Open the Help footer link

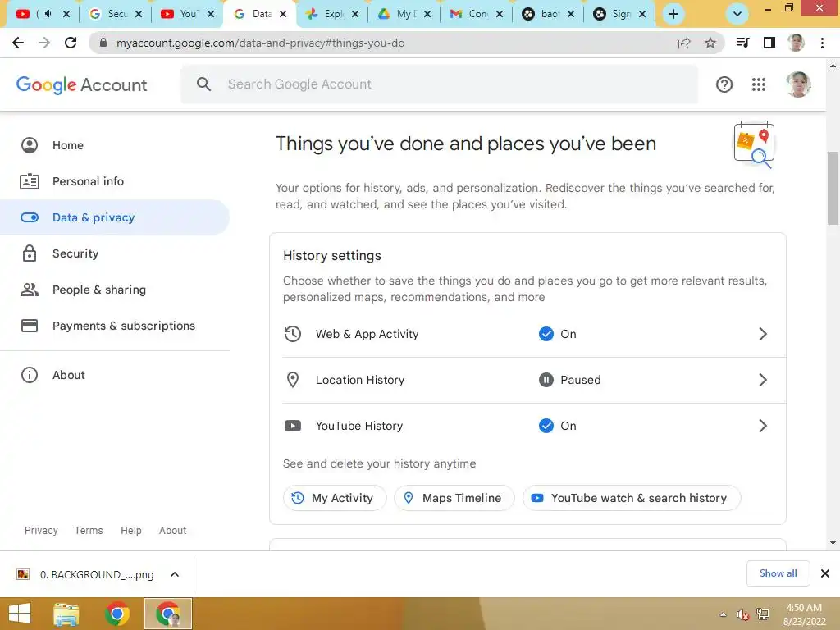click(130, 531)
